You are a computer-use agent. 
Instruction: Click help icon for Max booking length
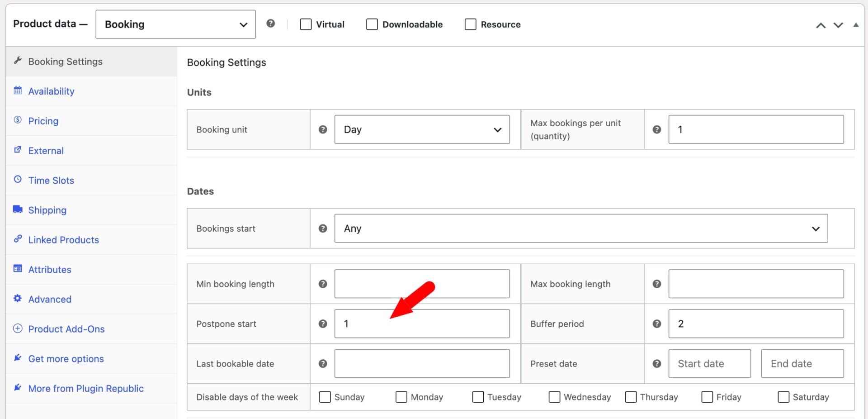(x=657, y=284)
